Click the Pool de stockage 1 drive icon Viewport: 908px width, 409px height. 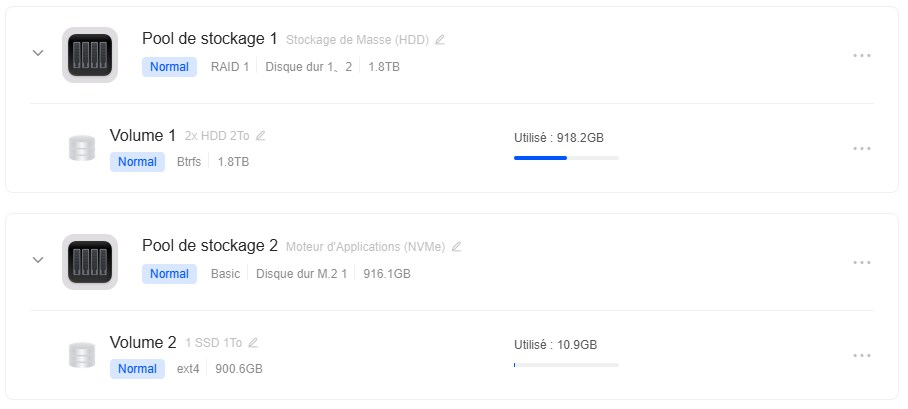point(90,55)
